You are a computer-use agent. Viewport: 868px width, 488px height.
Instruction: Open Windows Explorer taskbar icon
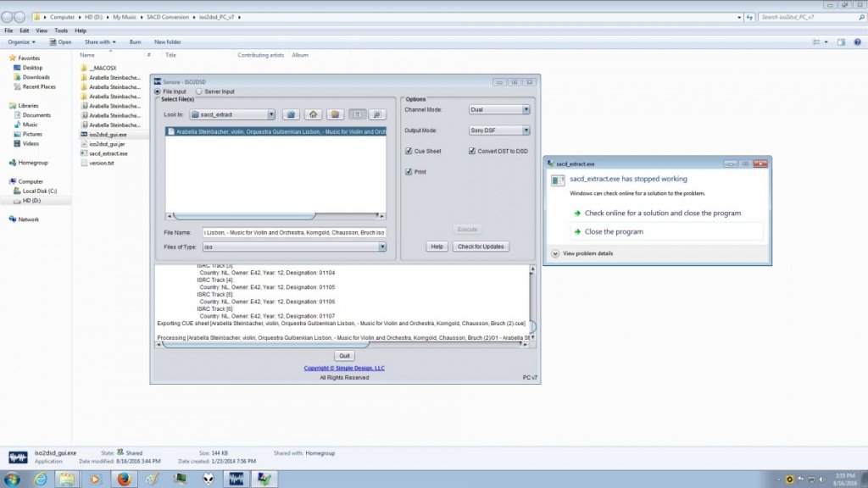coord(67,479)
